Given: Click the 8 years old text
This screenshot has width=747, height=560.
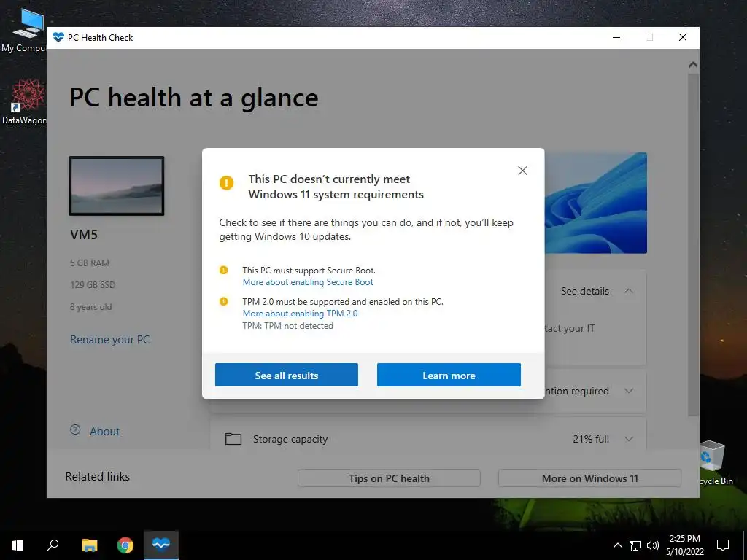Looking at the screenshot, I should coord(91,307).
